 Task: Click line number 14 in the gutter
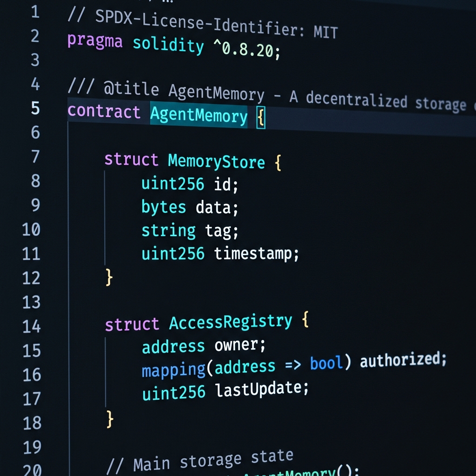click(x=31, y=326)
